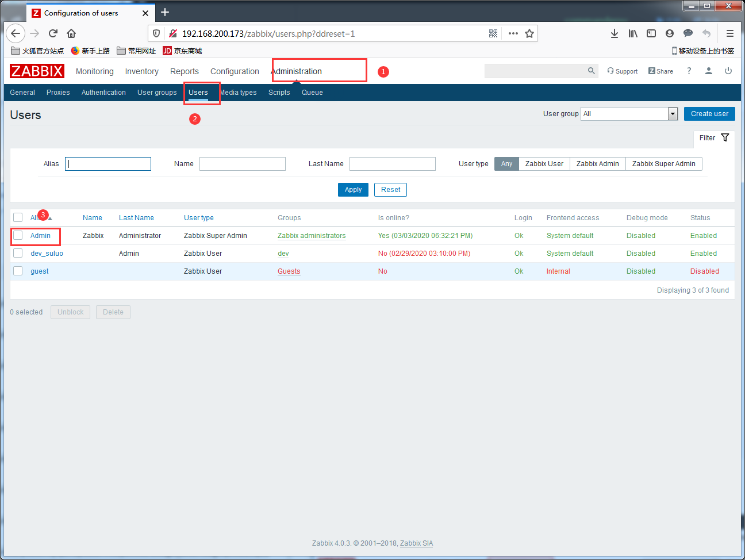Viewport: 745px width, 560px height.
Task: Sort users by Last Name column
Action: tap(136, 218)
